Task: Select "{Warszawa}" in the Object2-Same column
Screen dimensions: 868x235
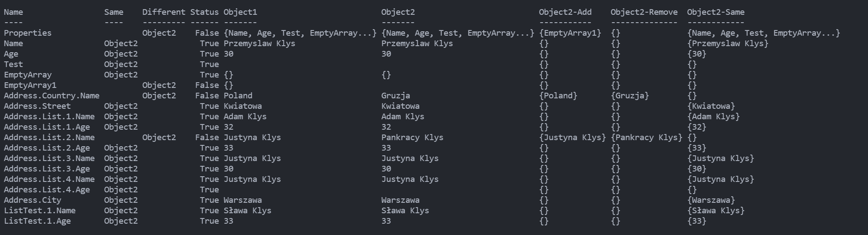Action: coord(711,200)
